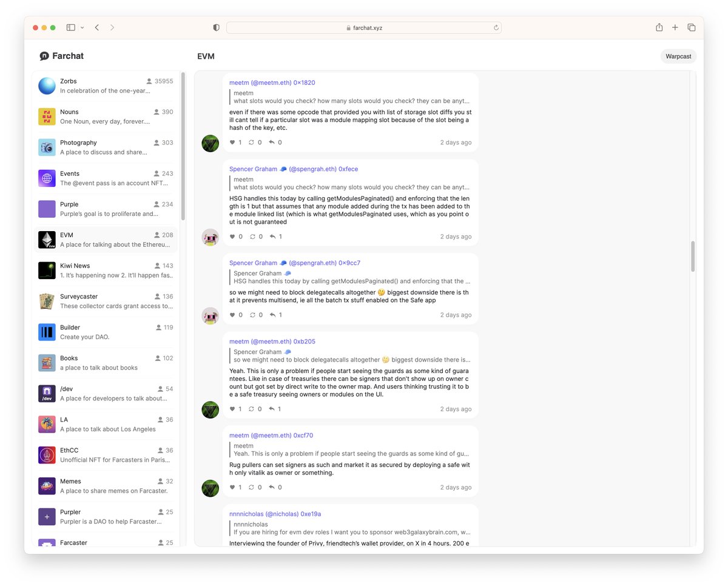728x586 pixels.
Task: Toggle the Safari sidebar button
Action: pos(71,27)
